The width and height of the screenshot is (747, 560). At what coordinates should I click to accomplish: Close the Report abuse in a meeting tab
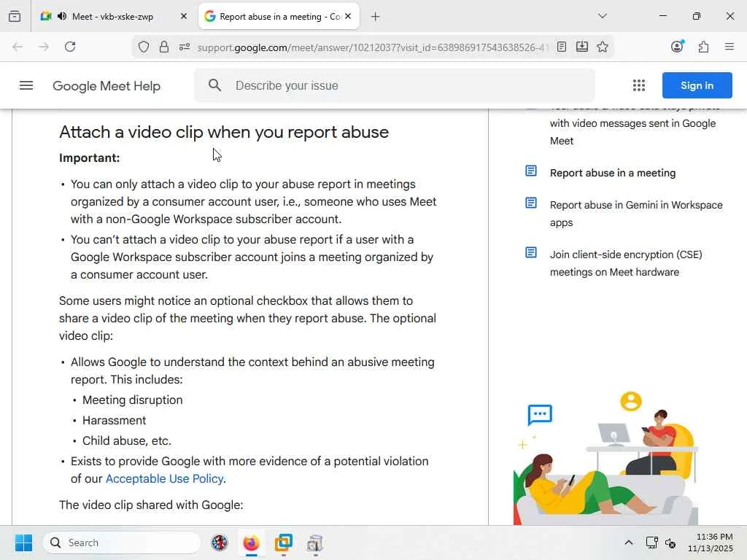point(348,16)
